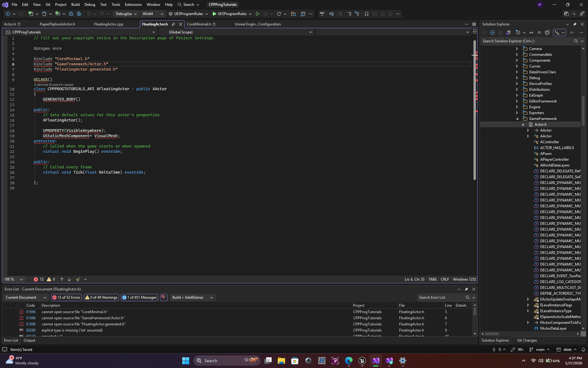This screenshot has width=588, height=368.
Task: Start debugging with the green Run button
Action: coord(258,14)
